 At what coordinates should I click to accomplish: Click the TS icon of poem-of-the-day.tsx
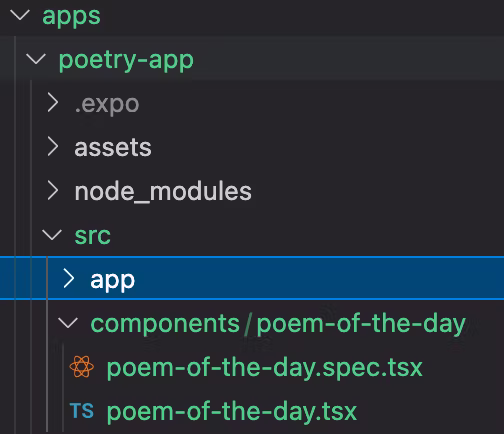point(82,410)
